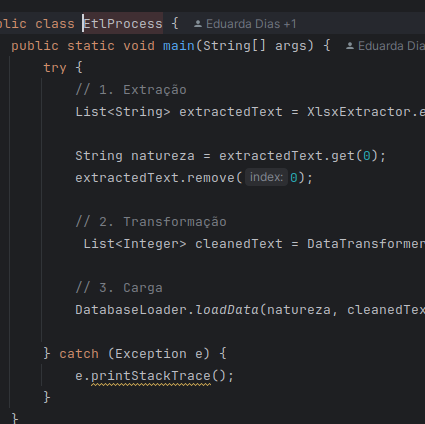Click the XlsxExtractor class reference
The height and width of the screenshot is (424, 425).
[x=358, y=112]
